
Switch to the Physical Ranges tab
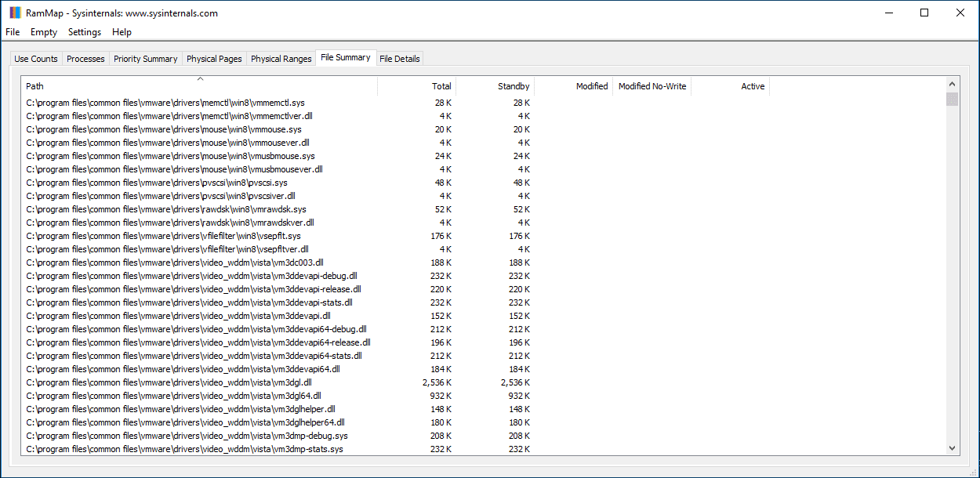point(281,58)
